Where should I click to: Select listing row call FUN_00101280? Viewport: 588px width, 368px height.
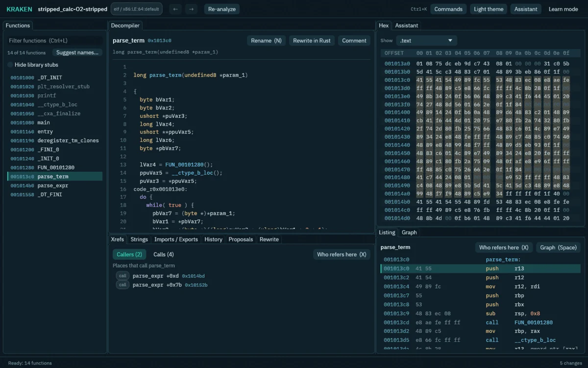(481, 322)
